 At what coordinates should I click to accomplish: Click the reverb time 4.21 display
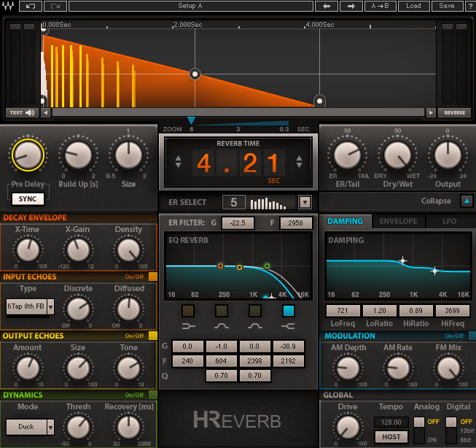pyautogui.click(x=238, y=163)
